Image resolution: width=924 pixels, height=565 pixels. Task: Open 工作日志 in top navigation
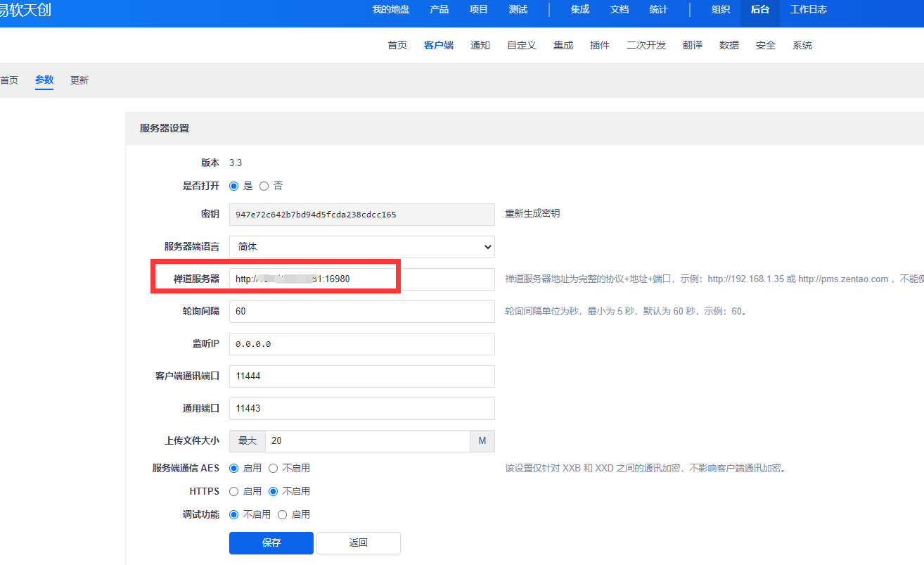coord(808,10)
